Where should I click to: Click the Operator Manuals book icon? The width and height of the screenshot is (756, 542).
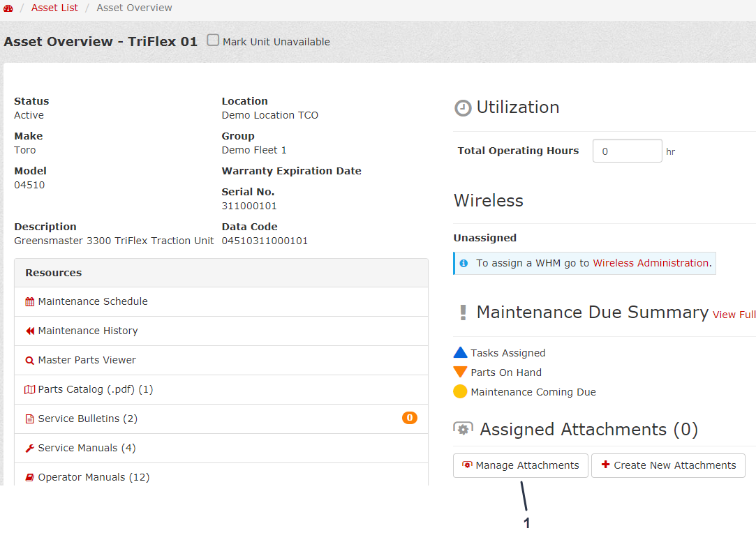tap(29, 478)
